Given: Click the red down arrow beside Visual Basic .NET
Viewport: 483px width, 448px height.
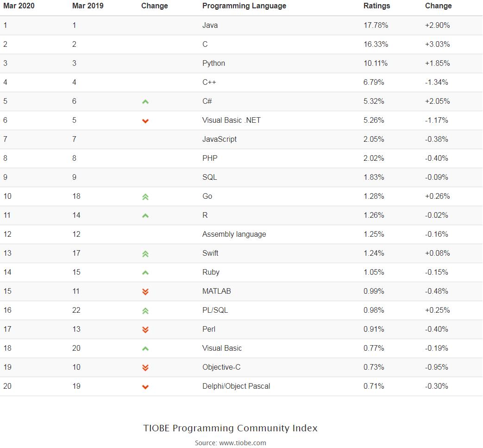Looking at the screenshot, I should tap(145, 121).
